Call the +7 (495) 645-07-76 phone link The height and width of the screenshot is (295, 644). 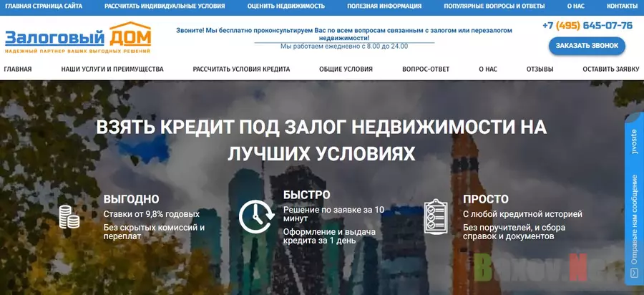587,26
